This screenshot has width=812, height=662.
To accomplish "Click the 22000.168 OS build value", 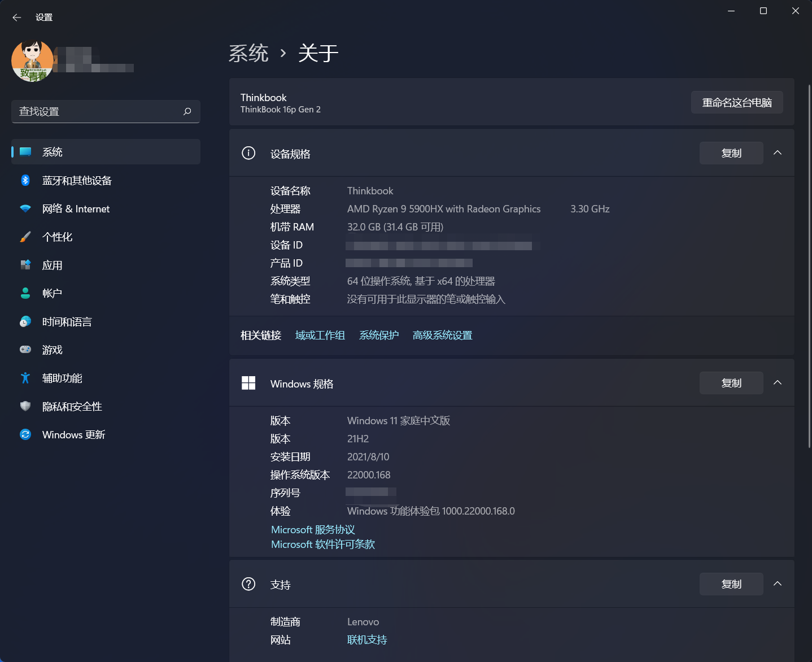I will pos(369,475).
